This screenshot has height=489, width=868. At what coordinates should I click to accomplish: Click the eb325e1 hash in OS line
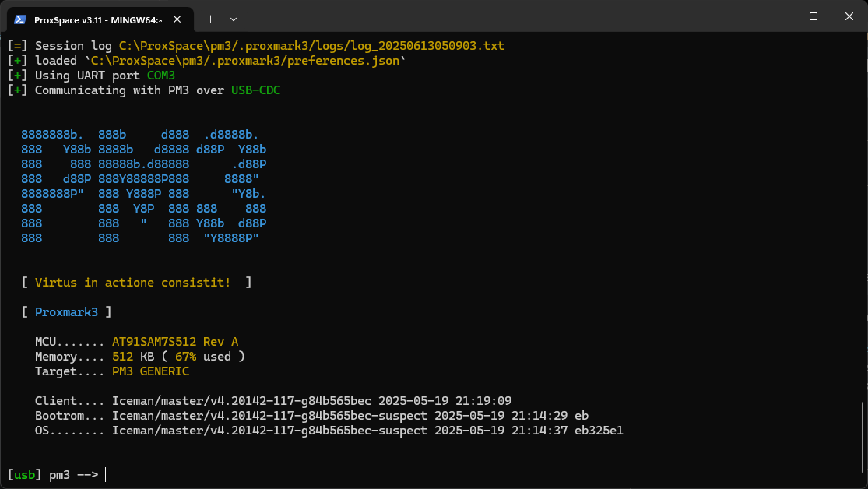click(x=599, y=431)
